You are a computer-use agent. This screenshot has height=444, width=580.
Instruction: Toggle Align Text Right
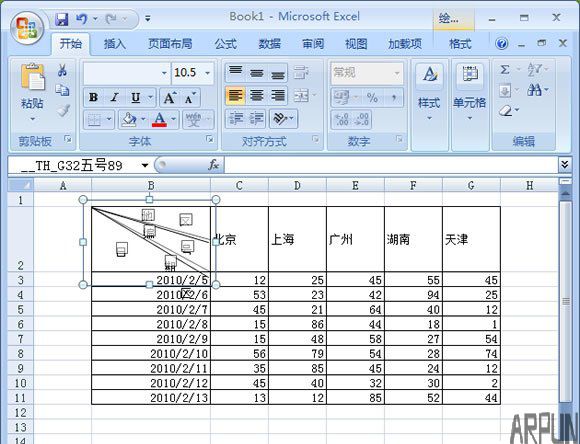277,95
